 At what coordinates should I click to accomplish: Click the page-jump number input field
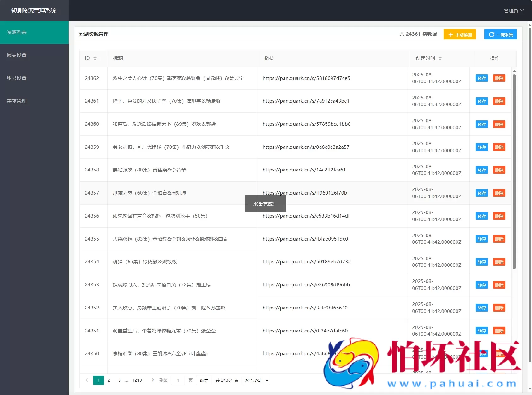coord(178,380)
